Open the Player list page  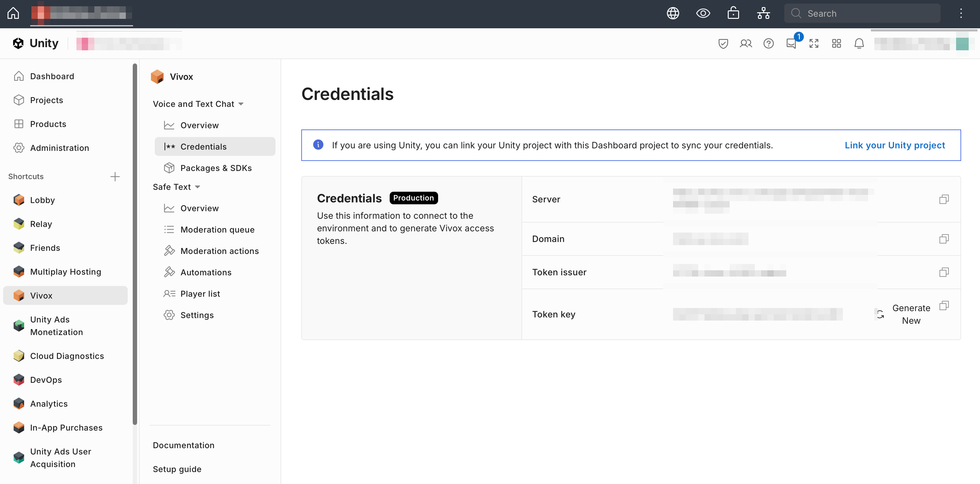tap(200, 294)
